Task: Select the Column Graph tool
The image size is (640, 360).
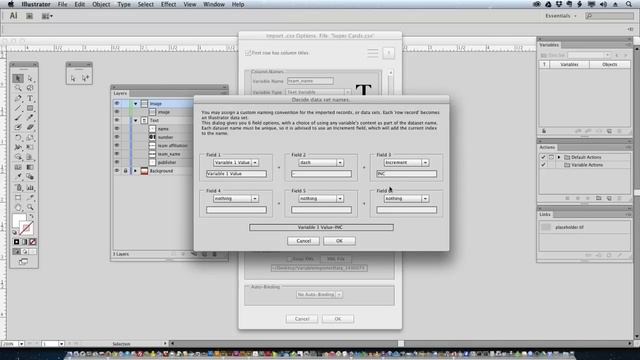Action: (30, 187)
